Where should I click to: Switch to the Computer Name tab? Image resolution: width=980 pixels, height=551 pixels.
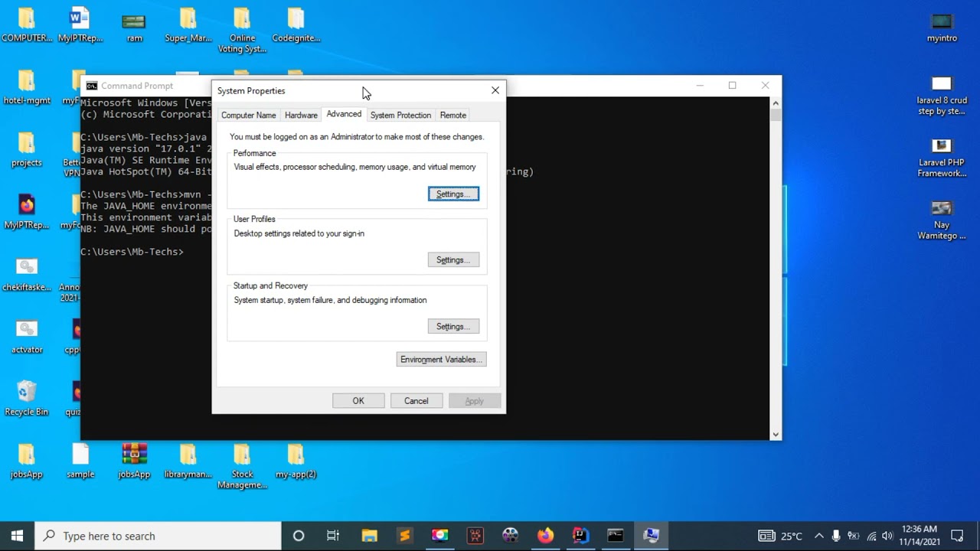[248, 116]
